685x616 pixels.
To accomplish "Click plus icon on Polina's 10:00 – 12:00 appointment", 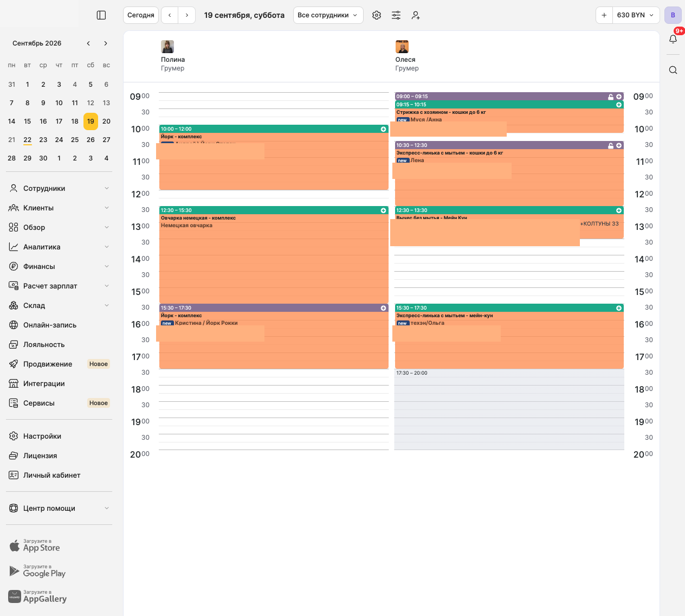I will pos(383,129).
